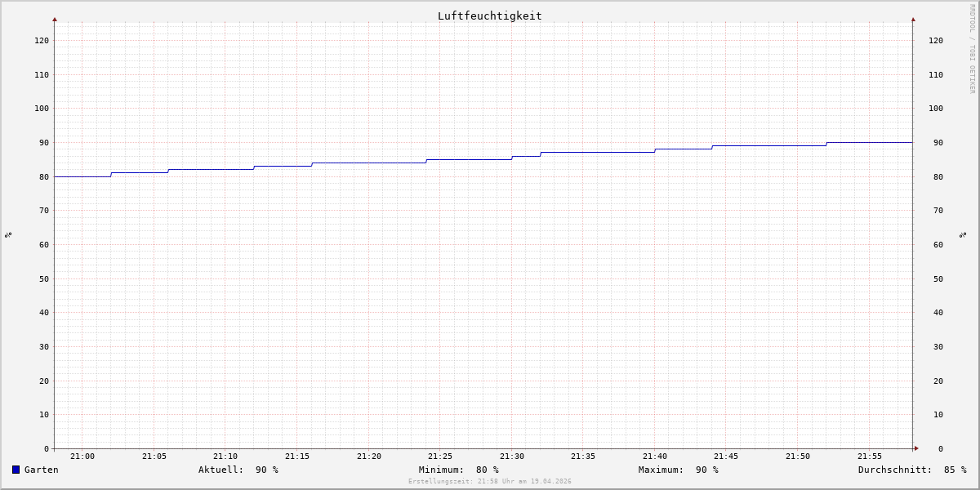Image resolution: width=980 pixels, height=490 pixels.
Task: Click the right axis 0 label
Action: [941, 448]
